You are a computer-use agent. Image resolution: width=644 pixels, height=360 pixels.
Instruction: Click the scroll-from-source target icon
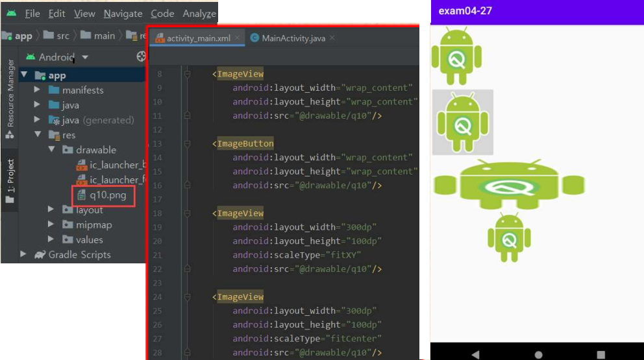(141, 56)
